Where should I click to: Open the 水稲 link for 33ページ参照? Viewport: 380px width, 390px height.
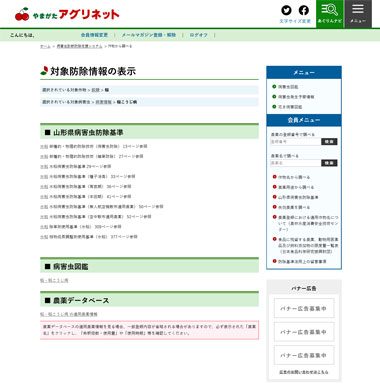click(44, 176)
